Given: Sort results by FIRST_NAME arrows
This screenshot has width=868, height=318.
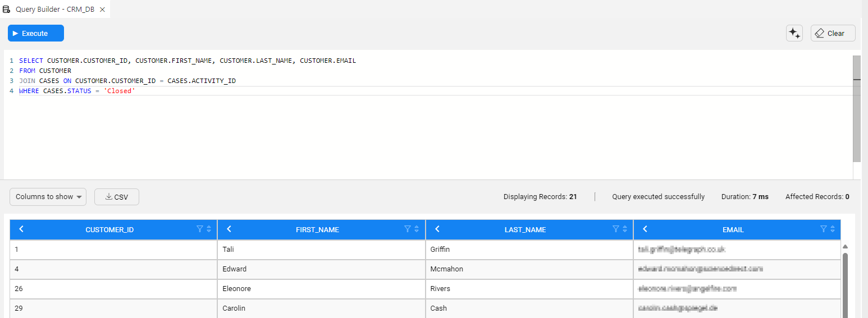Looking at the screenshot, I should pos(417,229).
